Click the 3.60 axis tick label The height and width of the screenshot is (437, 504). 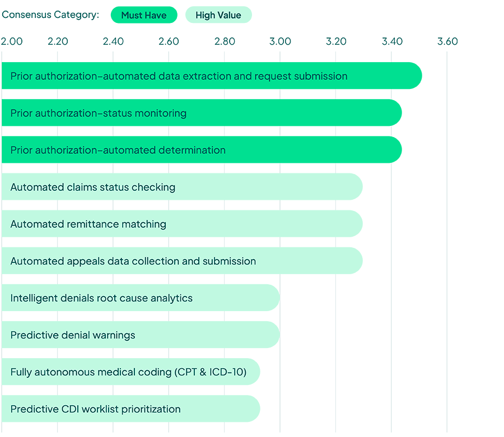(x=447, y=41)
